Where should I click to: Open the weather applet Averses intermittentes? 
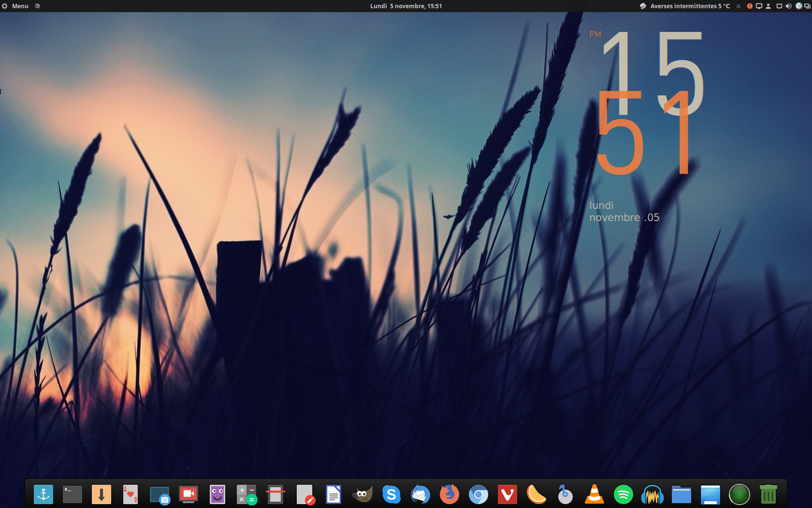(690, 6)
